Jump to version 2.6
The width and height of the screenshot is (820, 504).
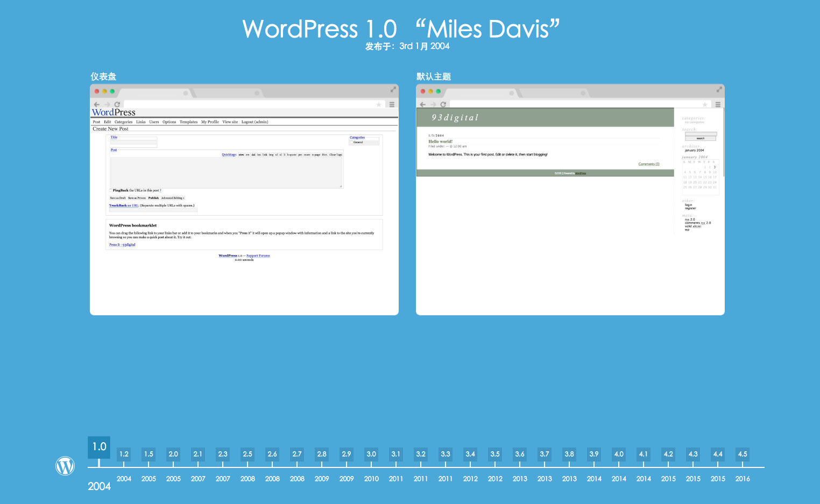[272, 454]
